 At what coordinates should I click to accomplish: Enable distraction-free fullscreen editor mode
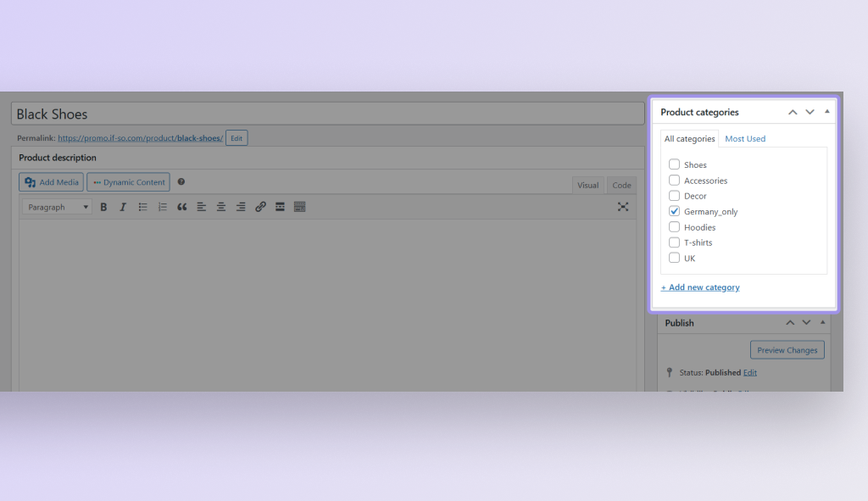623,207
